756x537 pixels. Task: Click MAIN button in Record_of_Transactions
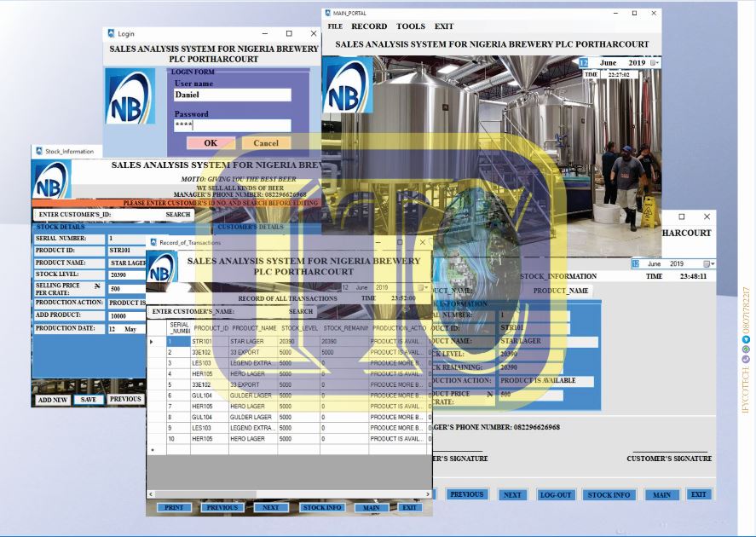click(372, 508)
